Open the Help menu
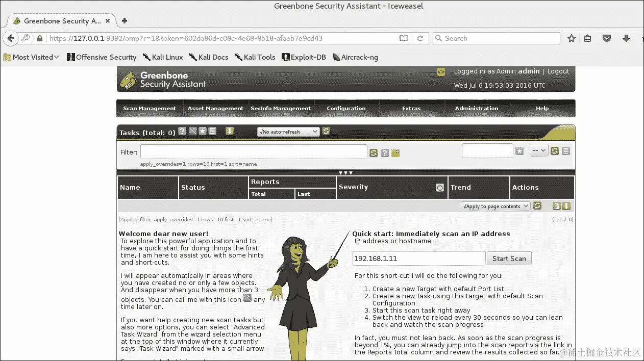Viewport: 644px width, 361px height. click(x=542, y=108)
